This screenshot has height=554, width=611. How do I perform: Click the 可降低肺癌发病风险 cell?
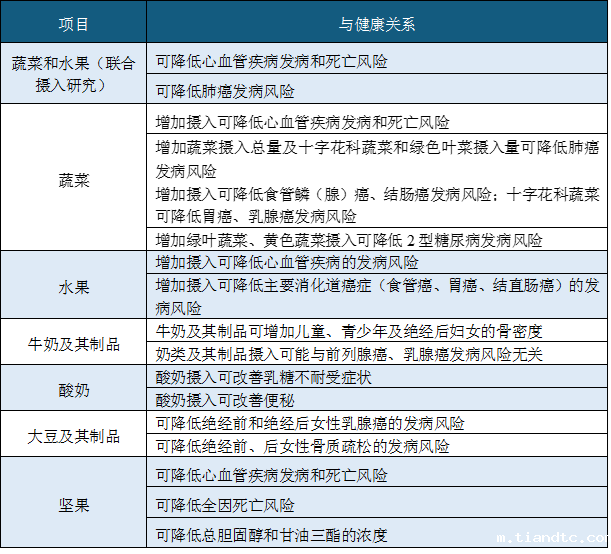click(x=226, y=91)
